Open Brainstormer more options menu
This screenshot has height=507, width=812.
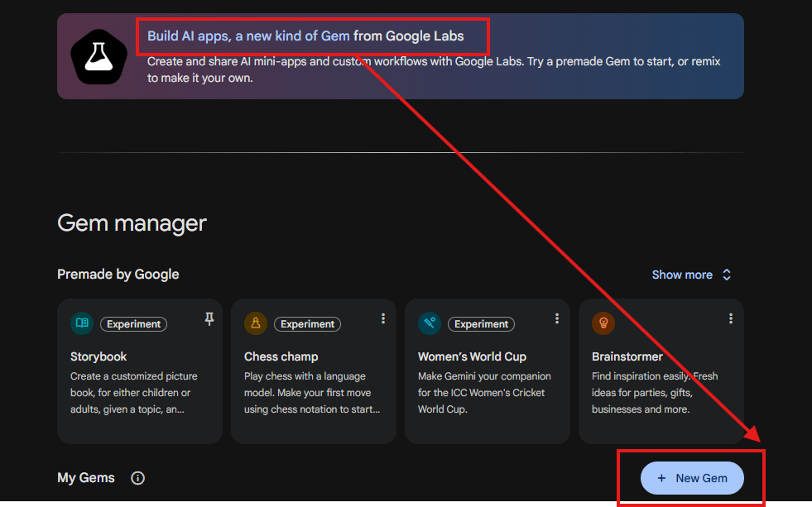[x=731, y=318]
